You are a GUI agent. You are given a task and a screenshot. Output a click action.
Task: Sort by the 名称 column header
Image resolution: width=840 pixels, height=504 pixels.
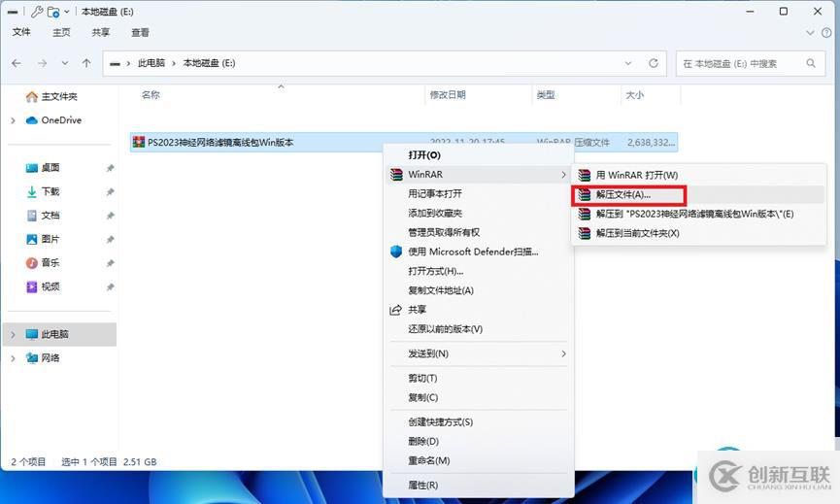pos(151,95)
